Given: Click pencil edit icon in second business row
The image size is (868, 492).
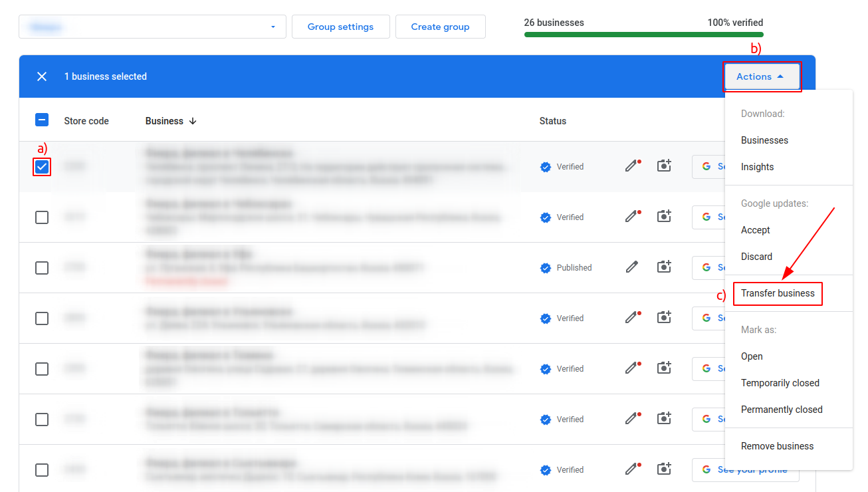Looking at the screenshot, I should coord(632,217).
